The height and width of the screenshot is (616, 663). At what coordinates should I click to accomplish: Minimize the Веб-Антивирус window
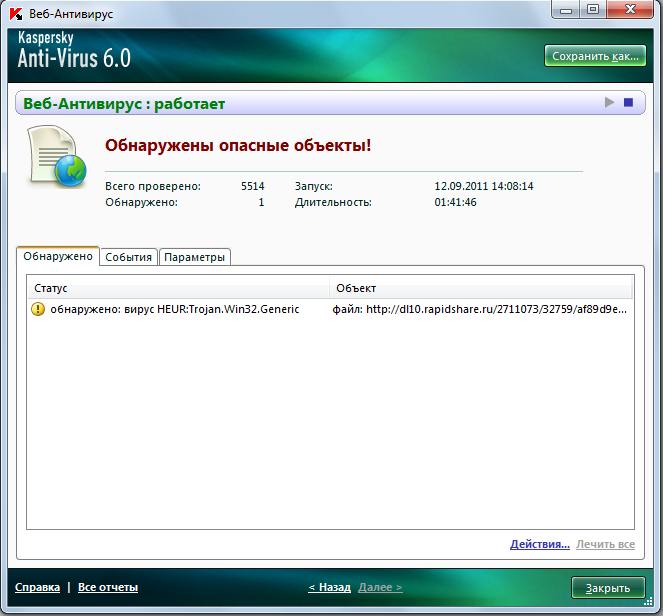566,10
